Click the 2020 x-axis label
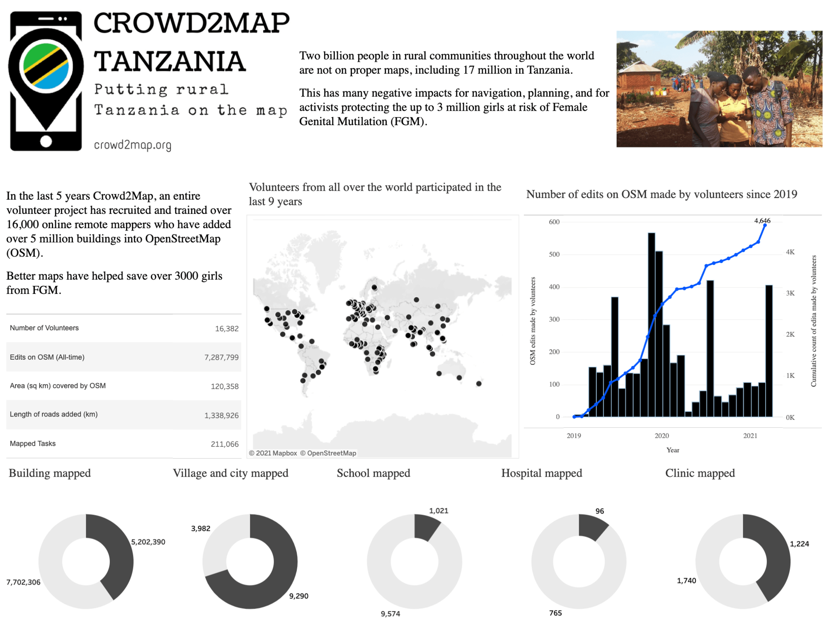829x644 pixels. [662, 436]
